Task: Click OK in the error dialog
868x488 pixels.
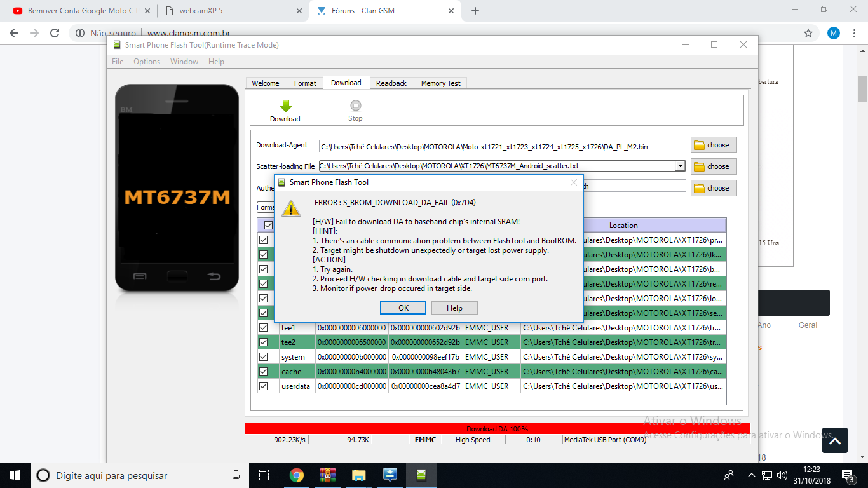Action: click(403, 308)
